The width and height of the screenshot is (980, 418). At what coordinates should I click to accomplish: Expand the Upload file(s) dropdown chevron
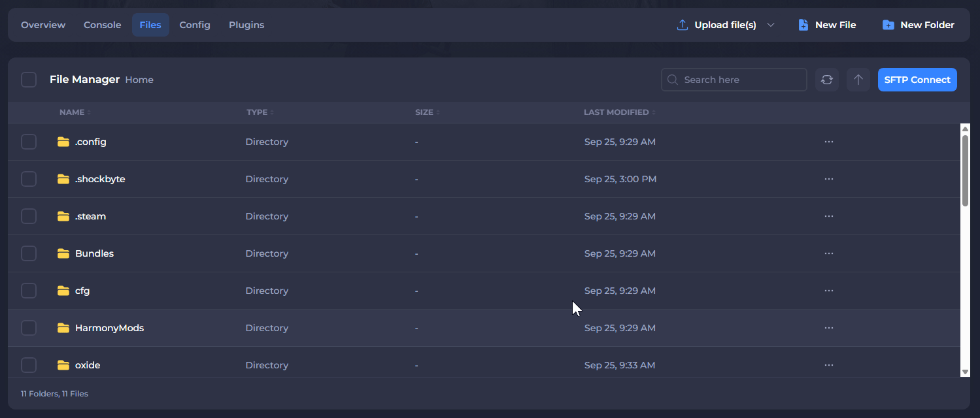point(771,25)
